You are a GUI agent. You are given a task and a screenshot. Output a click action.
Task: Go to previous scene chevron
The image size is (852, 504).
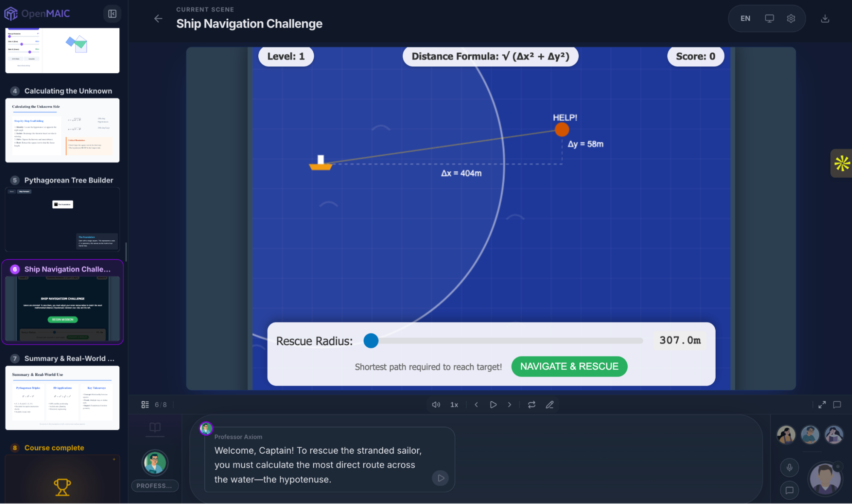pyautogui.click(x=476, y=404)
